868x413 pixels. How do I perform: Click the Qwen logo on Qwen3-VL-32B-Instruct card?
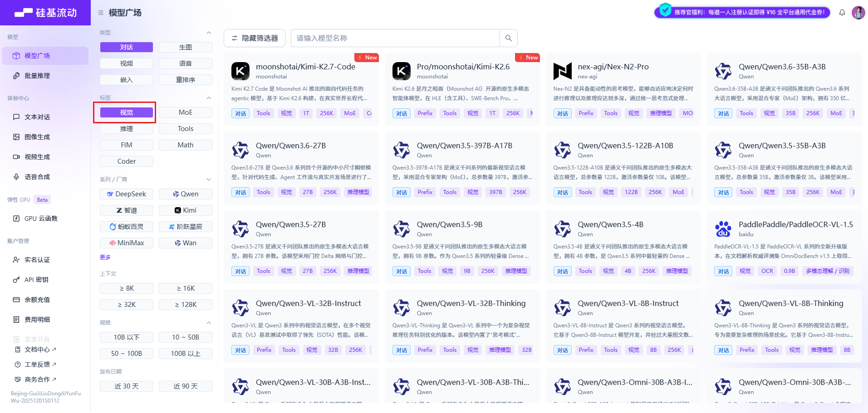pos(240,308)
